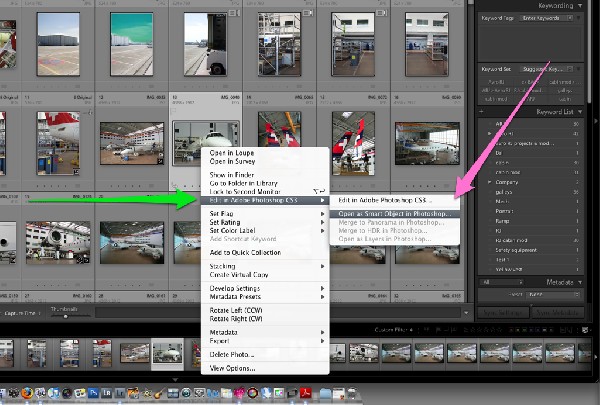Select Delete Photo...
This screenshot has height=405, width=600.
click(x=232, y=354)
